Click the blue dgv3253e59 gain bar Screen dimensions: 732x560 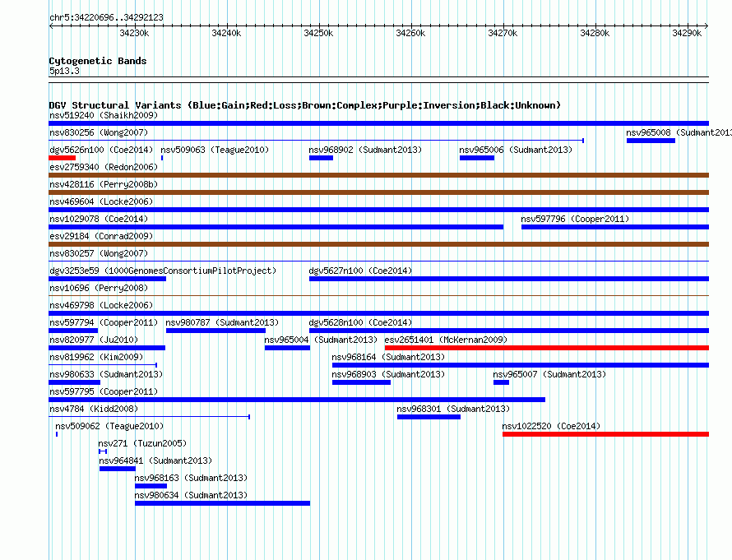pos(108,279)
